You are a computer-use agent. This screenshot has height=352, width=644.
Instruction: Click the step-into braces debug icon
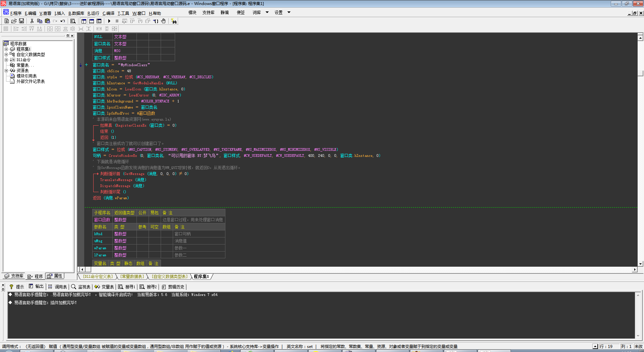pyautogui.click(x=140, y=21)
